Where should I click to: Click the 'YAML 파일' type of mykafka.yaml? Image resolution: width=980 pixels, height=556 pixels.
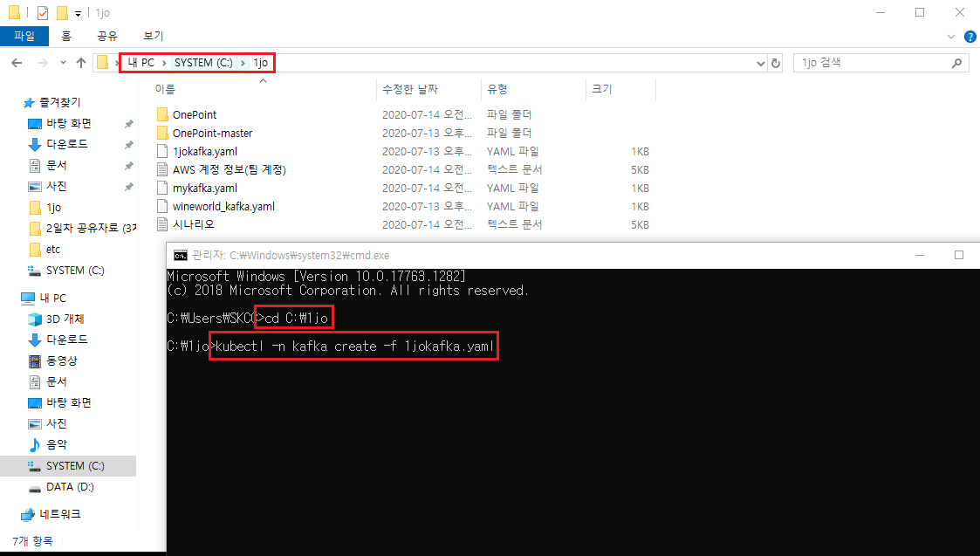pyautogui.click(x=512, y=188)
